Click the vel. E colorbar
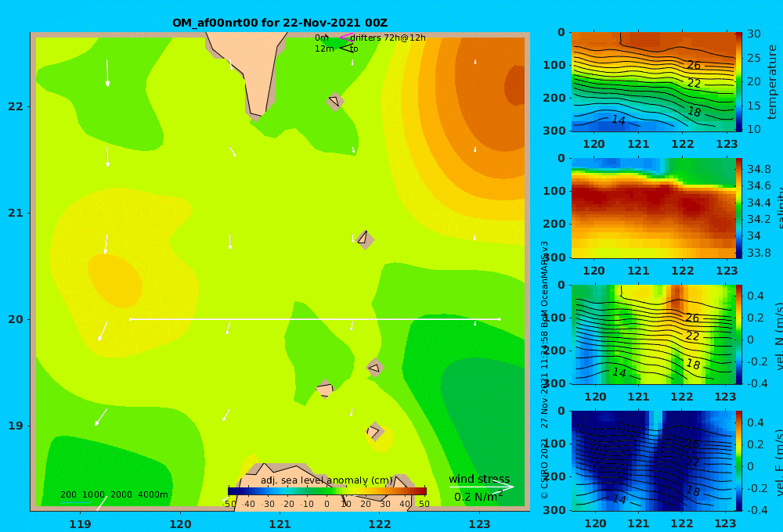783x532 pixels. point(739,461)
